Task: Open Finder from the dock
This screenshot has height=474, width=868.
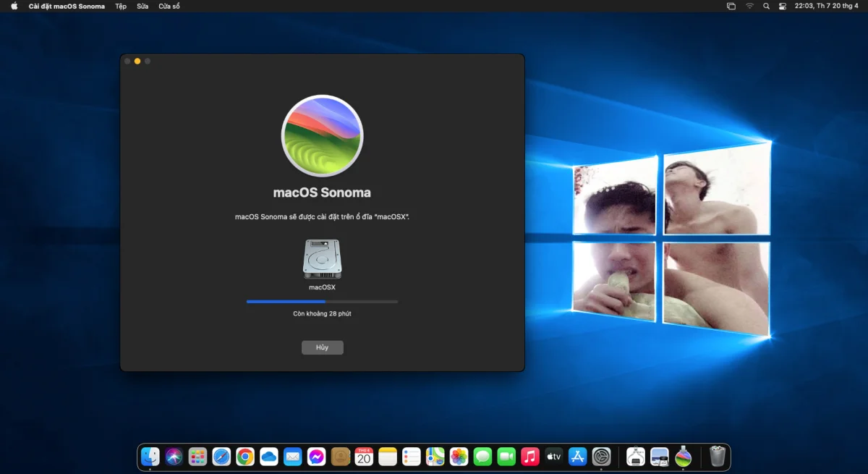Action: 150,457
